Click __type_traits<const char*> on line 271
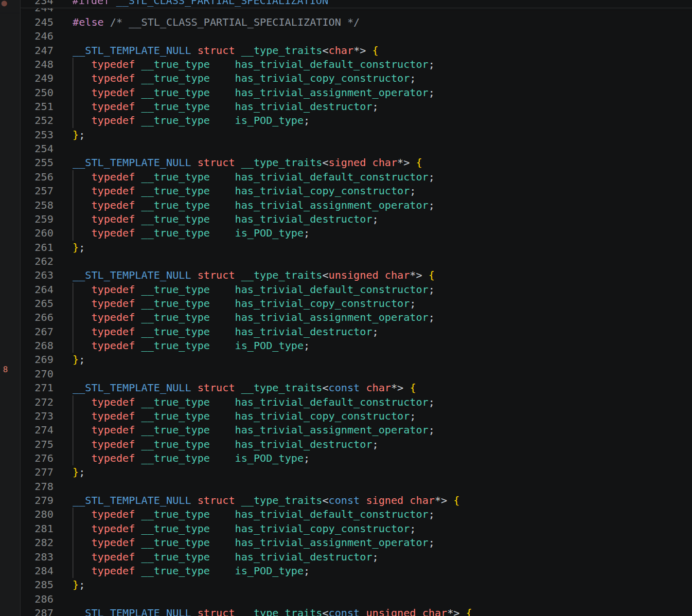 323,388
